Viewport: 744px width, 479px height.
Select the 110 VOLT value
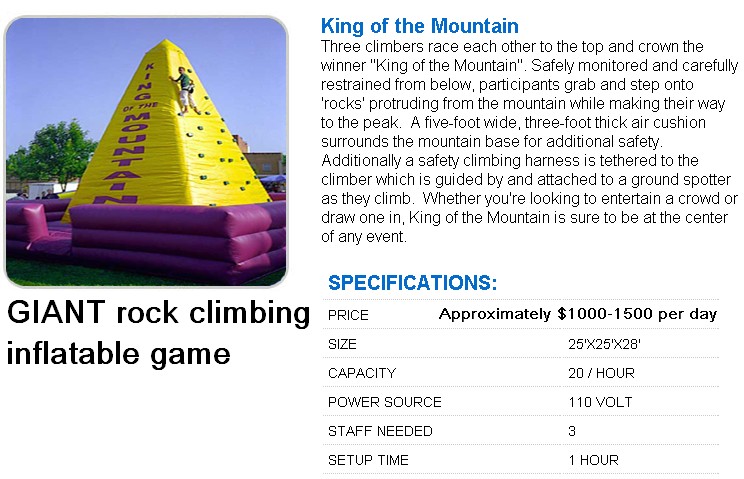(x=600, y=402)
